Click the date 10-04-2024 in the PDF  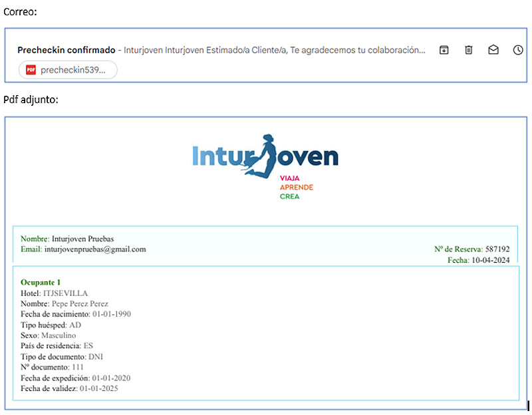tap(490, 260)
